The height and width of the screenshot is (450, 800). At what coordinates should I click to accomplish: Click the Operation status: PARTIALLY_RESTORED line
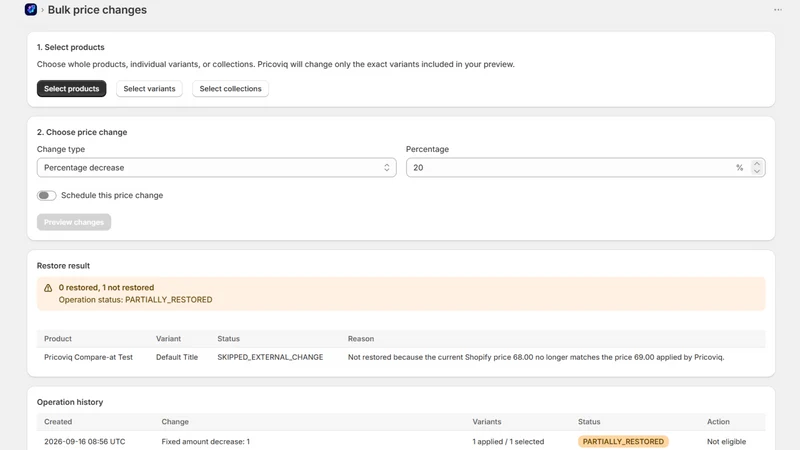[135, 300]
